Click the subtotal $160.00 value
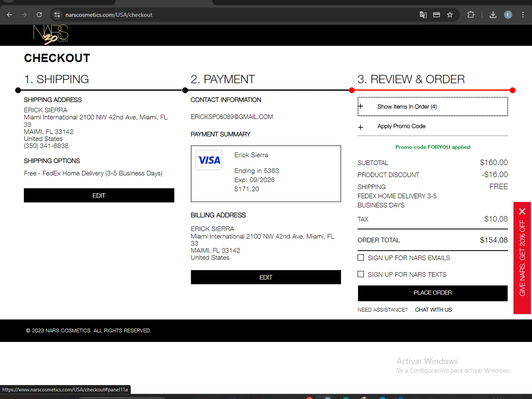 pyautogui.click(x=494, y=163)
